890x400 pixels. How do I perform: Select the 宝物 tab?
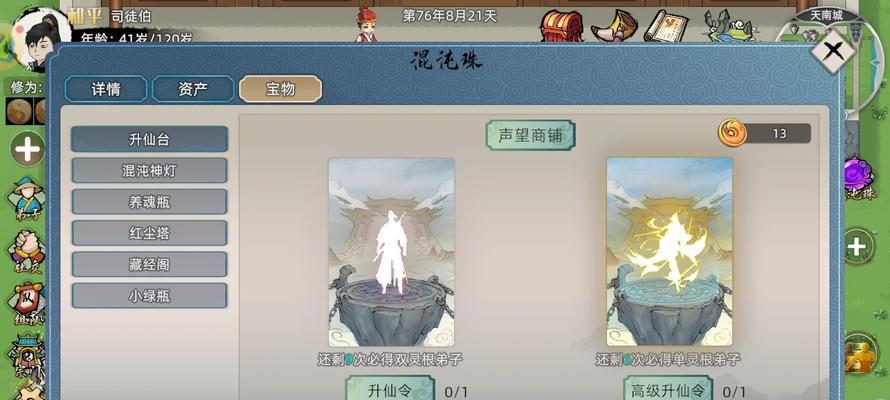(x=280, y=89)
